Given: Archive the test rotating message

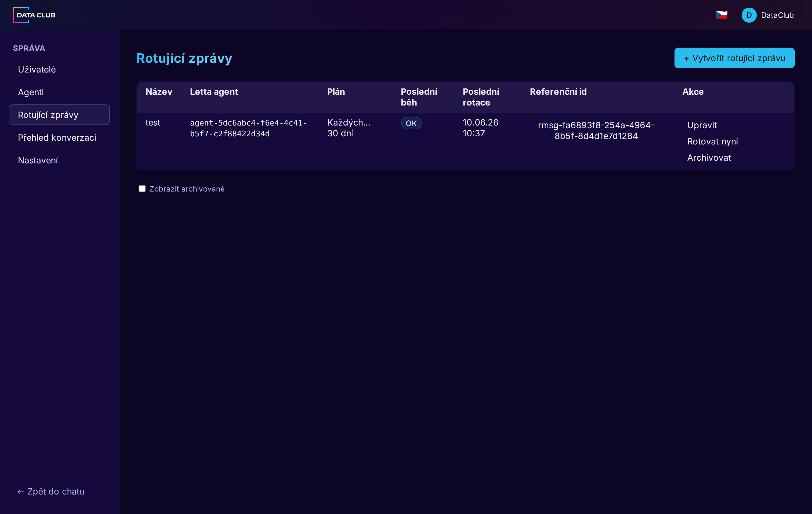Looking at the screenshot, I should click(709, 157).
